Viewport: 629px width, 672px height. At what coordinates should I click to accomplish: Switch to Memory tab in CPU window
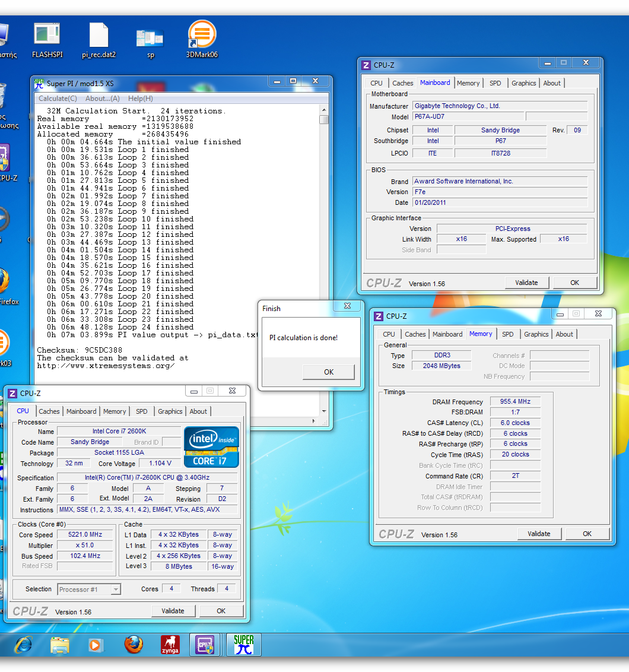pos(115,411)
